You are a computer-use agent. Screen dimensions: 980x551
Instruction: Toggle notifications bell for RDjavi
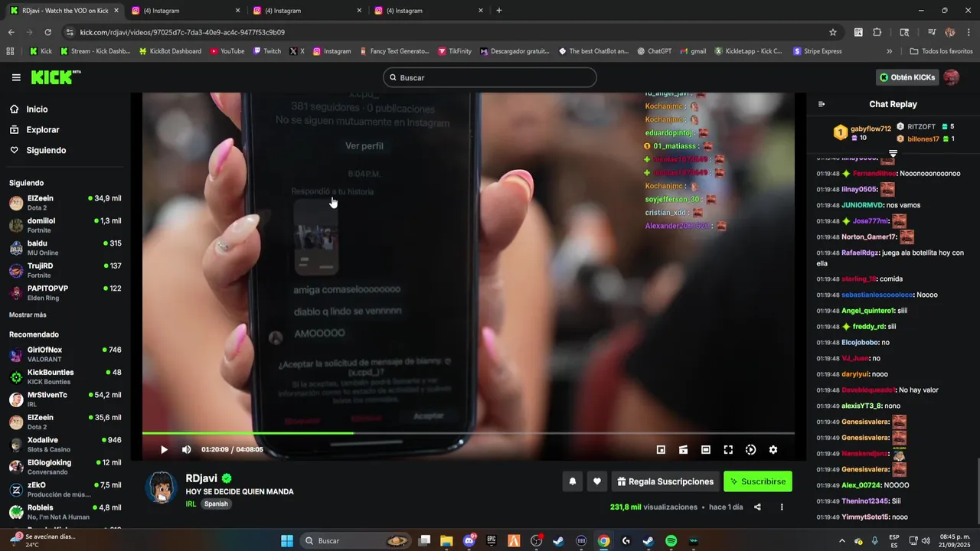coord(572,481)
